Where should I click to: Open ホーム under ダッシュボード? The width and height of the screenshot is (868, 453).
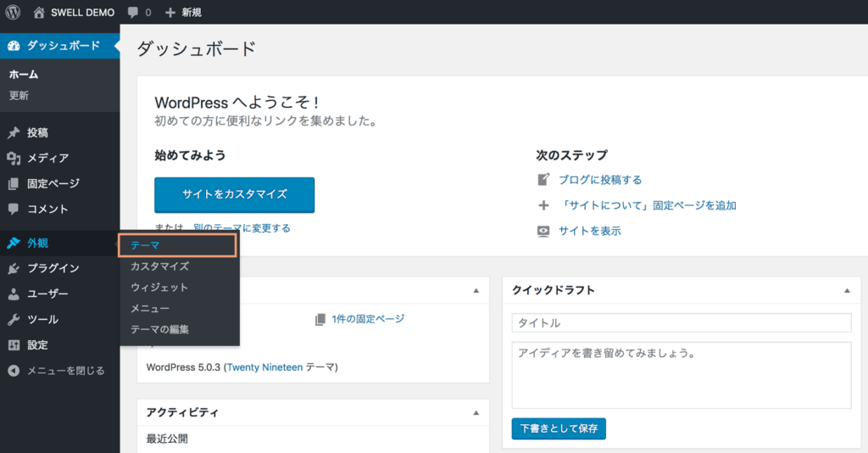(23, 74)
